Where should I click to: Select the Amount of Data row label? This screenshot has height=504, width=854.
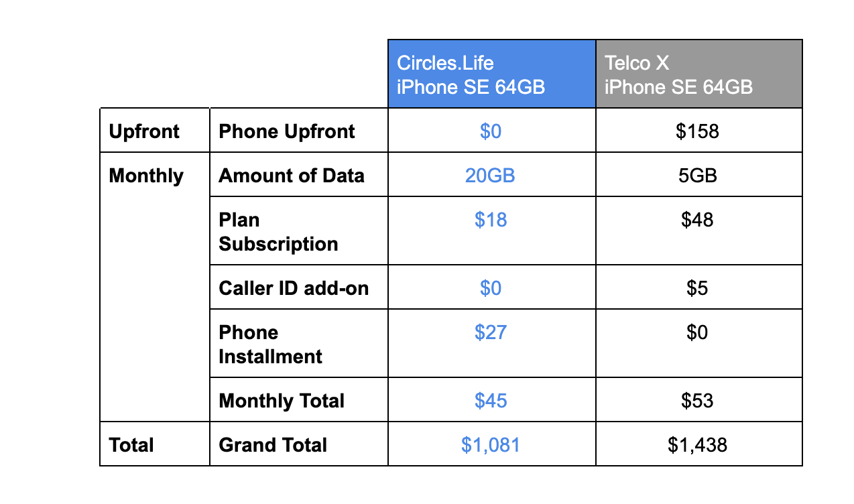point(292,176)
